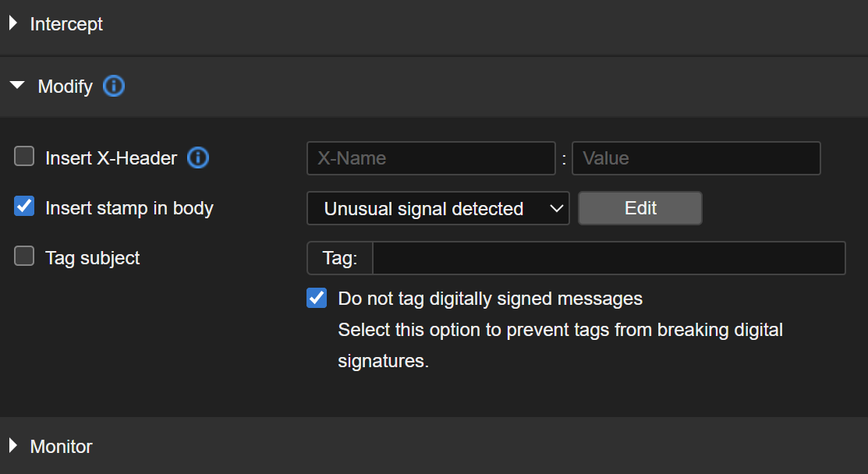The height and width of the screenshot is (474, 868).
Task: Click the Modify section heading text
Action: point(66,87)
